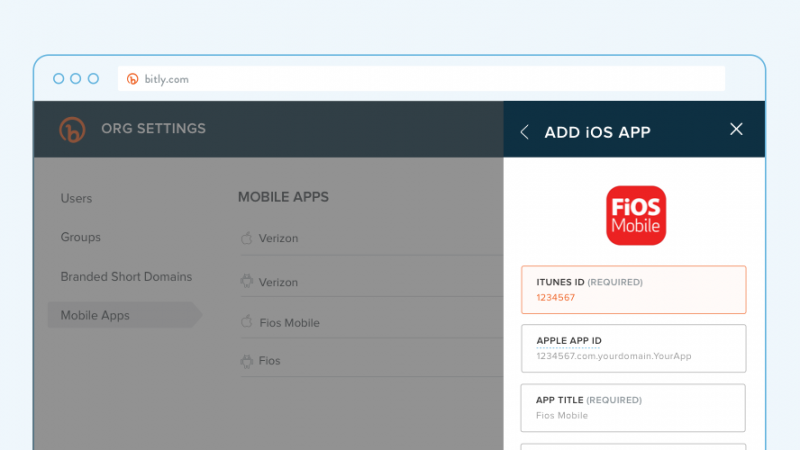Screen dimensions: 800x450
Task: Go back using the panel's left chevron
Action: (524, 132)
